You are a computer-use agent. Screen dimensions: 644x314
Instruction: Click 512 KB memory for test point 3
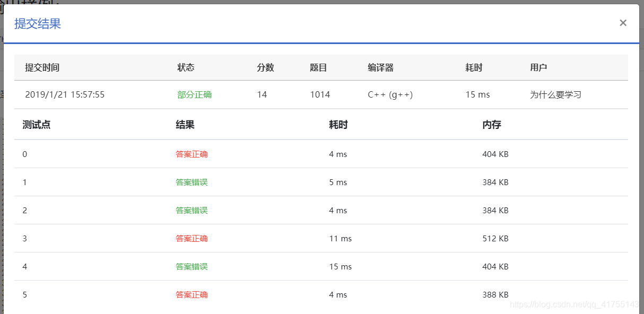[495, 239]
